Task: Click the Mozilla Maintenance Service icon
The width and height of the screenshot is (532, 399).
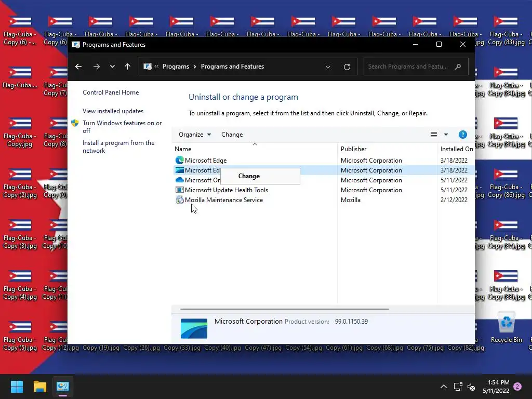Action: (x=179, y=200)
